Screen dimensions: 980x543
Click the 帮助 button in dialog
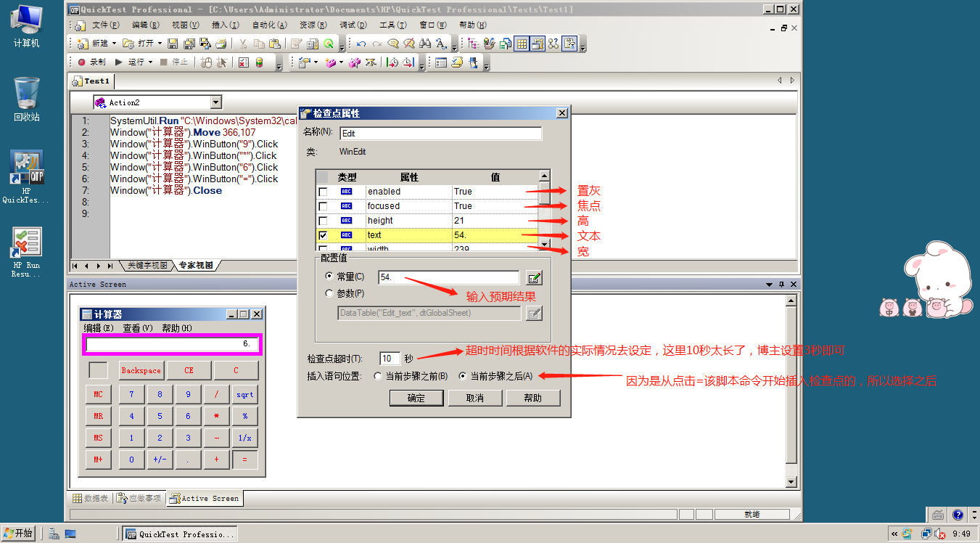click(532, 398)
